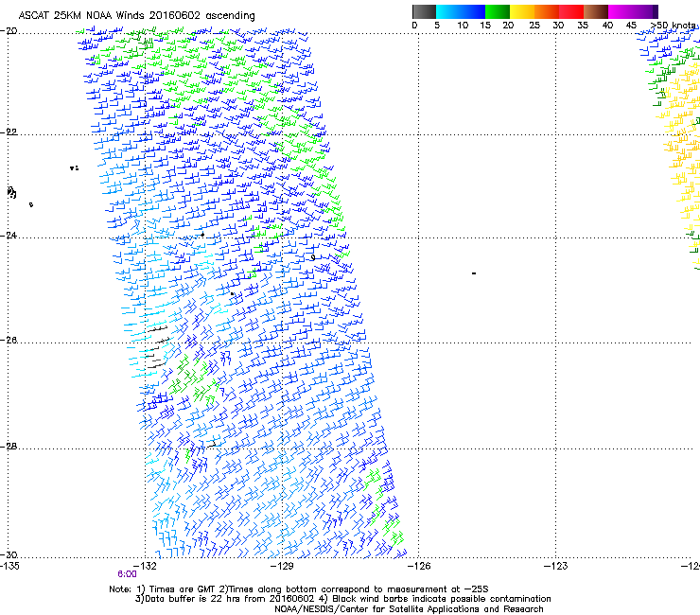Select the gray 0–5 knots color bar segment

click(x=424, y=11)
